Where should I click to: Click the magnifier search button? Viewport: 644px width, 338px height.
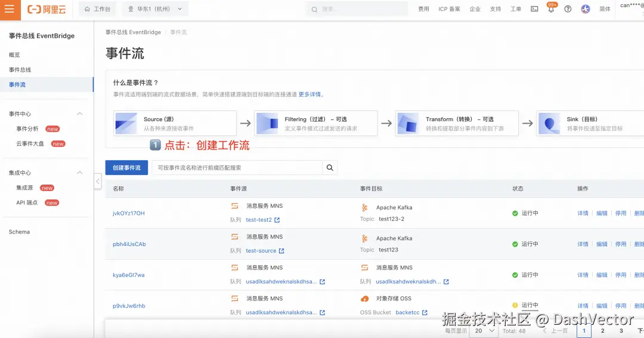pyautogui.click(x=330, y=167)
